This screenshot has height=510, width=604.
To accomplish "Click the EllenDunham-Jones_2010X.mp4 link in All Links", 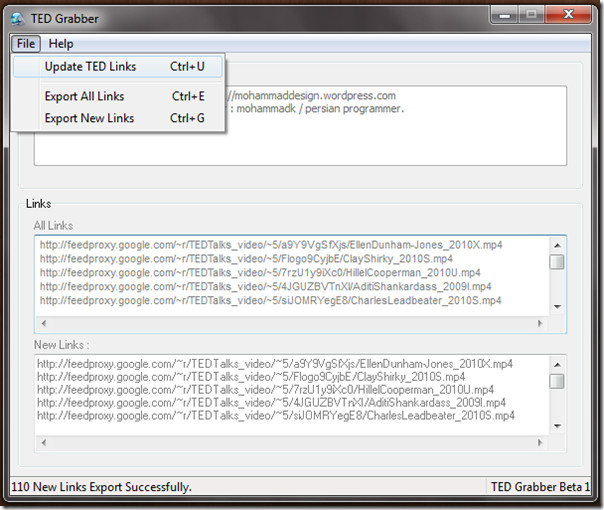I will click(271, 245).
